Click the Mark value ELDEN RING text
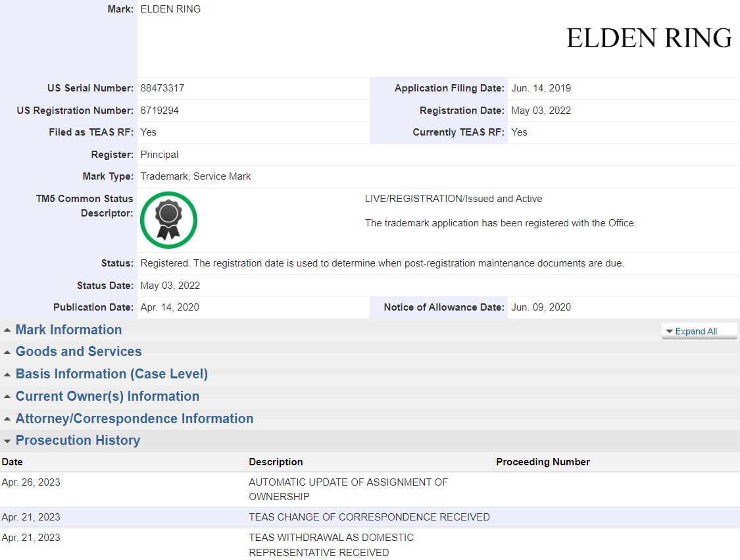This screenshot has width=740, height=560. [x=170, y=9]
